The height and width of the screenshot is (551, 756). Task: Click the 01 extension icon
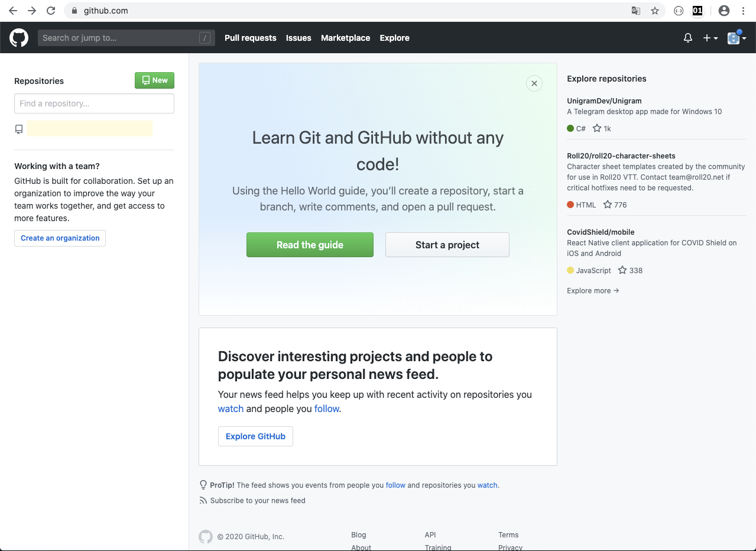tap(697, 11)
